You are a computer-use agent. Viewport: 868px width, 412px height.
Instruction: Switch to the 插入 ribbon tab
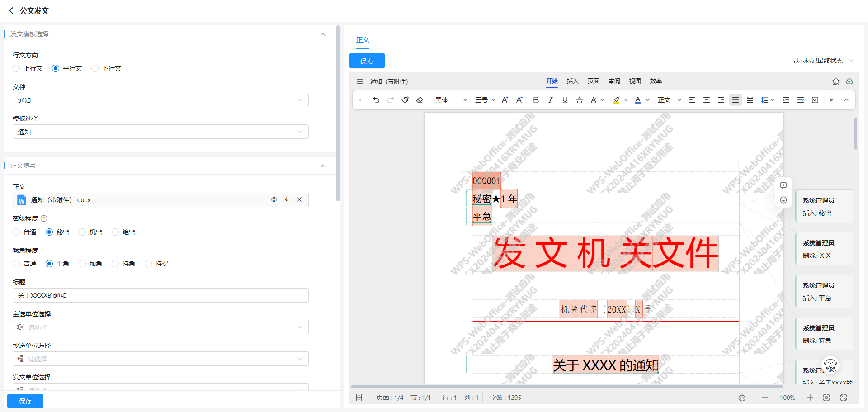click(572, 81)
